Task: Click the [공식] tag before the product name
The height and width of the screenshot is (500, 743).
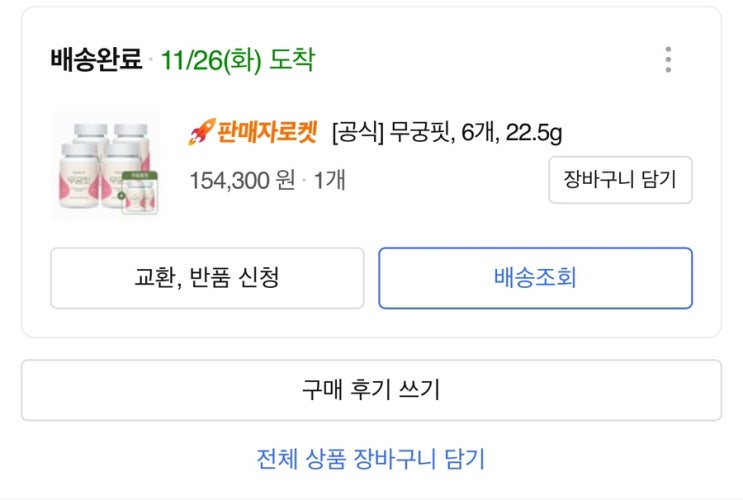Action: pyautogui.click(x=358, y=133)
